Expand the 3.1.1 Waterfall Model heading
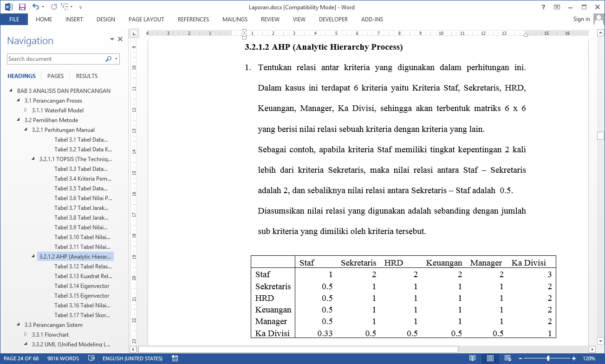 click(x=26, y=110)
